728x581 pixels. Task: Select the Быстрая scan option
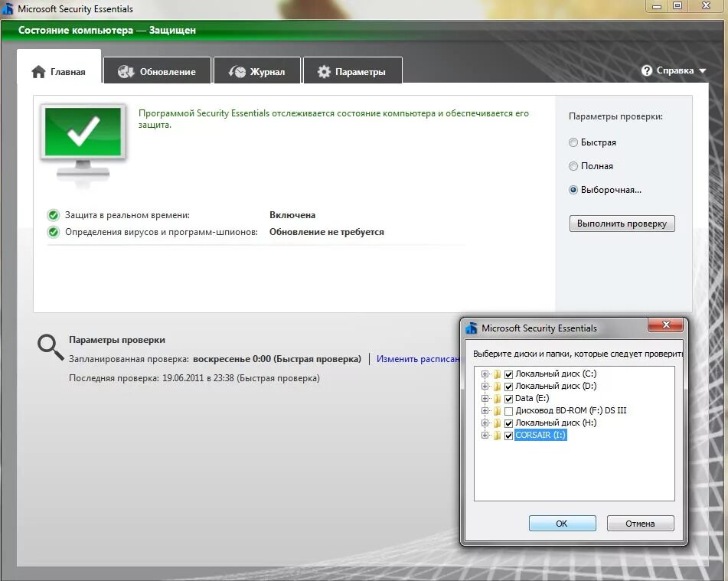(573, 142)
